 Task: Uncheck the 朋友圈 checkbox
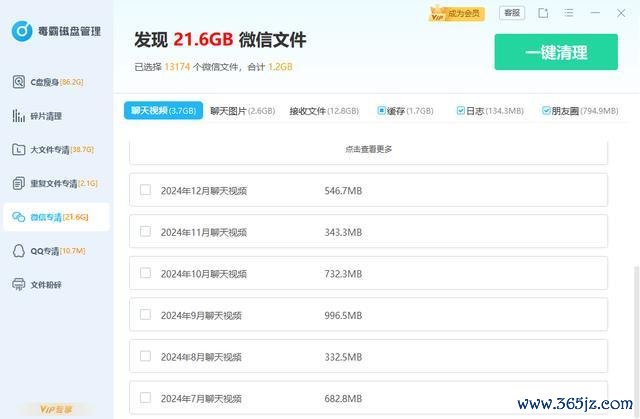point(546,110)
